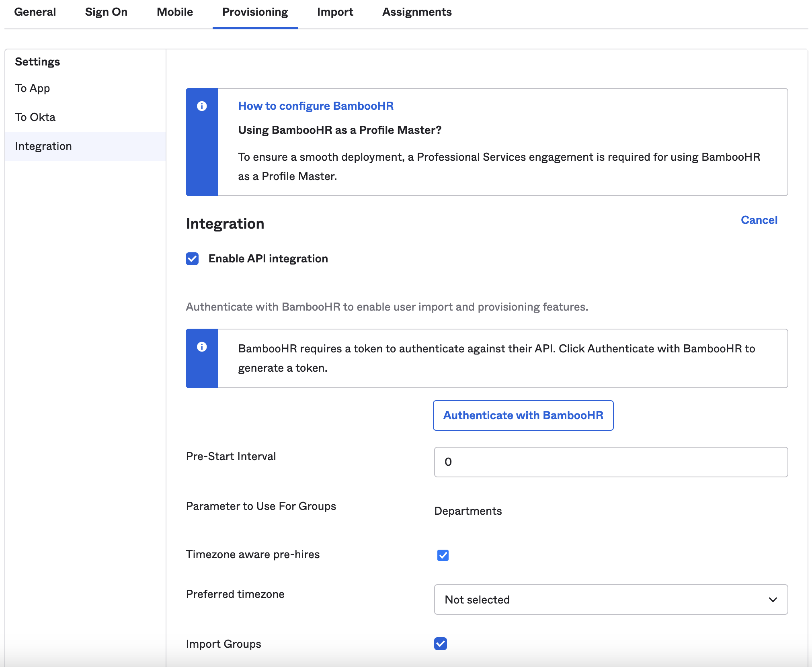Open the Import tab
The height and width of the screenshot is (667, 812).
[335, 12]
